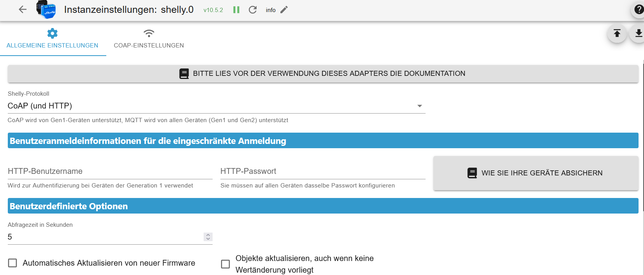The image size is (644, 275).
Task: Click the download configuration icon
Action: click(639, 33)
